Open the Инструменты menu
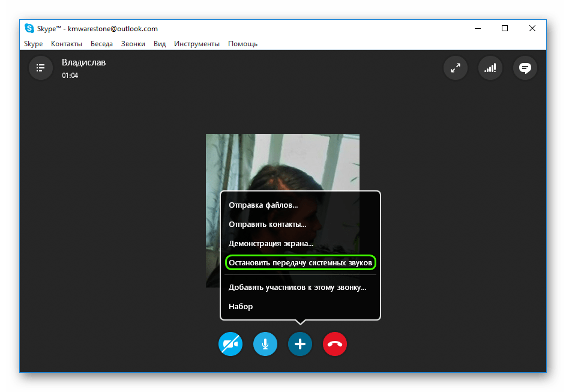This screenshot has height=392, width=566. 197,44
